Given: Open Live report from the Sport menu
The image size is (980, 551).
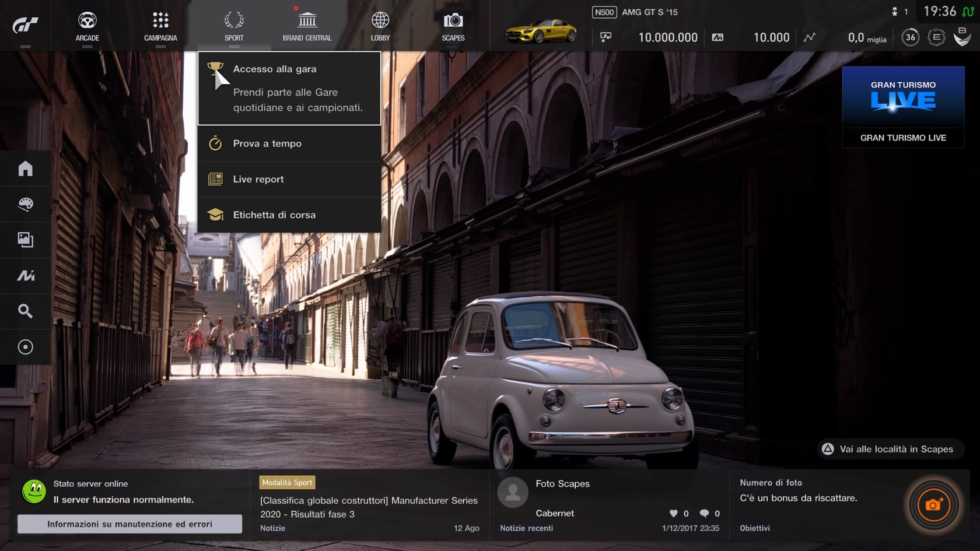Looking at the screenshot, I should (x=289, y=179).
